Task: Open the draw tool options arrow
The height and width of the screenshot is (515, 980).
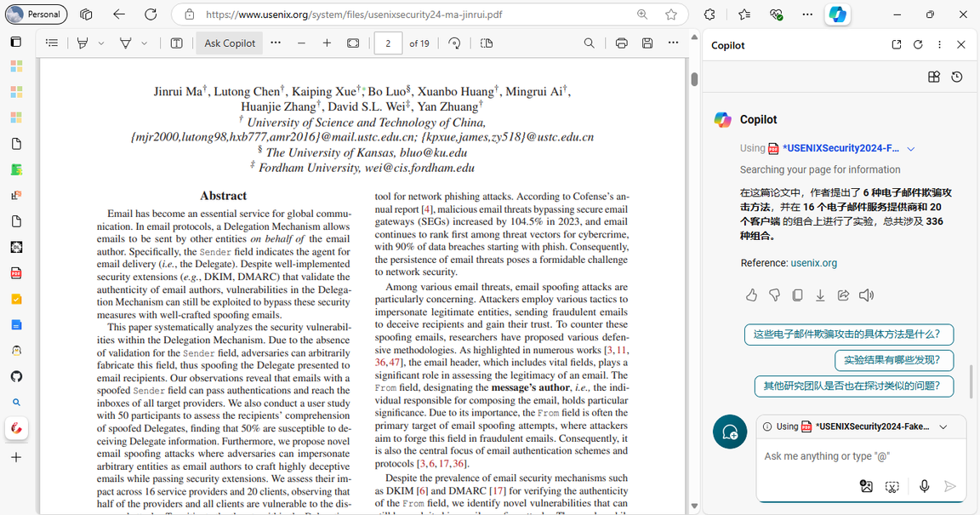Action: click(x=145, y=43)
